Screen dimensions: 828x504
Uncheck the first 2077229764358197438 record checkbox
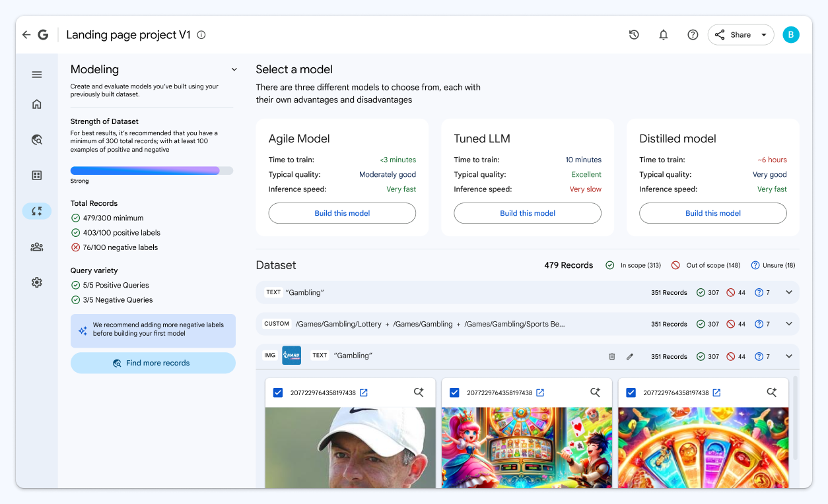tap(277, 392)
